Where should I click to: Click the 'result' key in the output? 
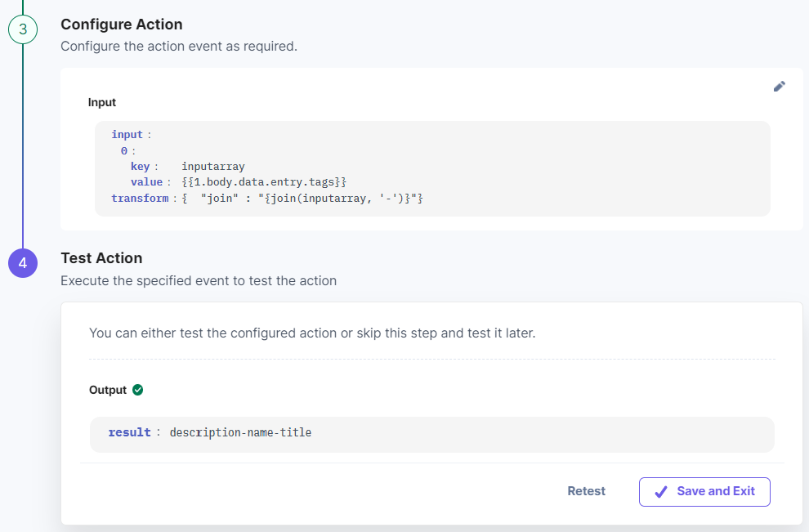pyautogui.click(x=129, y=432)
